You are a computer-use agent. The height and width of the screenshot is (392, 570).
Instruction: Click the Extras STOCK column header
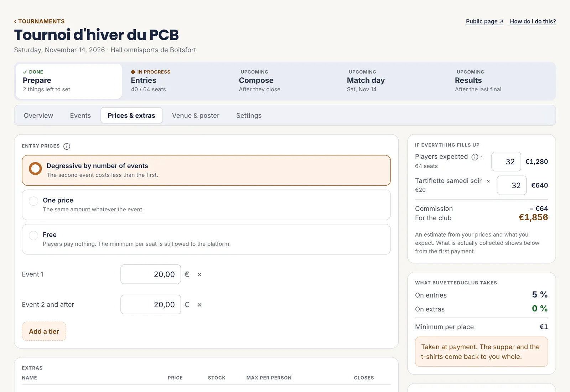point(217,378)
